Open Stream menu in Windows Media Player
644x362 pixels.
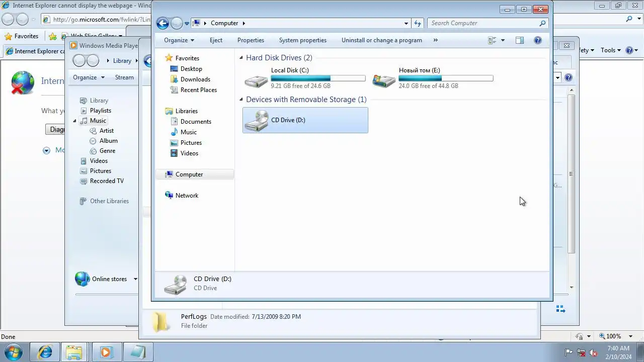click(124, 77)
